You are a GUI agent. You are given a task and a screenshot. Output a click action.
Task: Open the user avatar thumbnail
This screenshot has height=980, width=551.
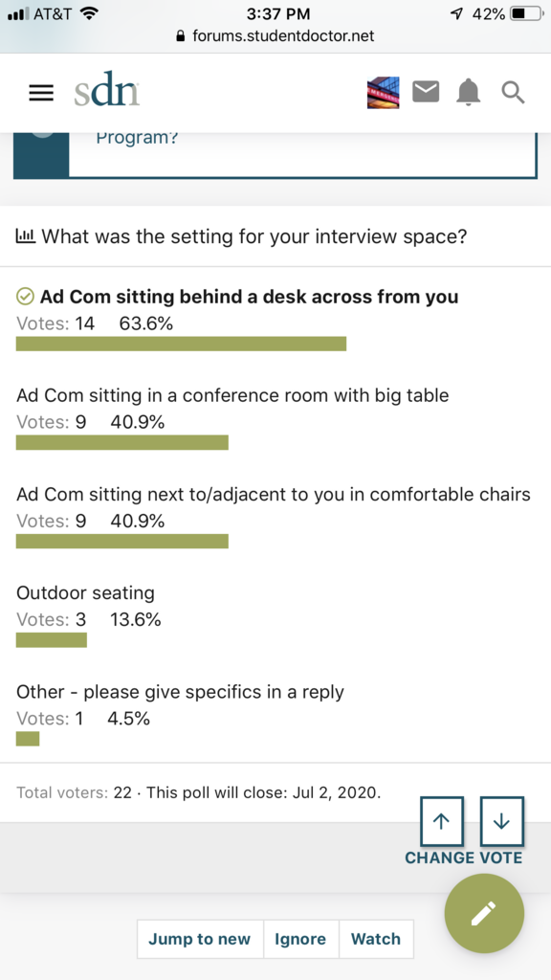[x=383, y=93]
